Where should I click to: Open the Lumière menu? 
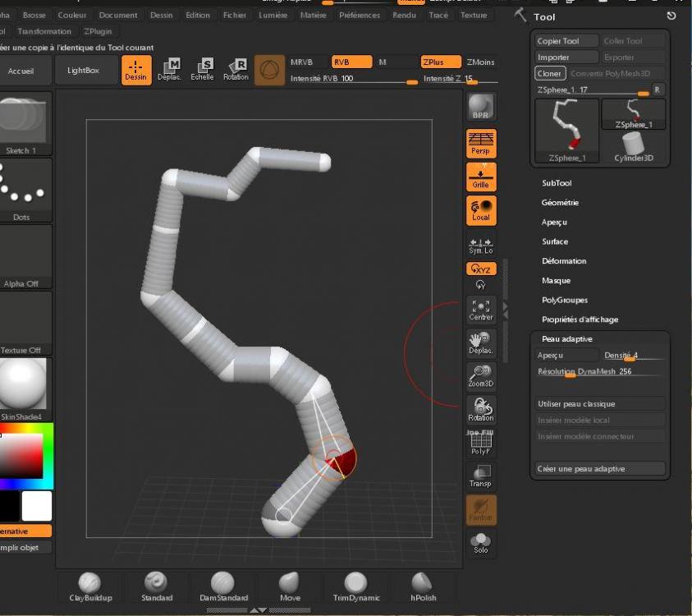273,16
